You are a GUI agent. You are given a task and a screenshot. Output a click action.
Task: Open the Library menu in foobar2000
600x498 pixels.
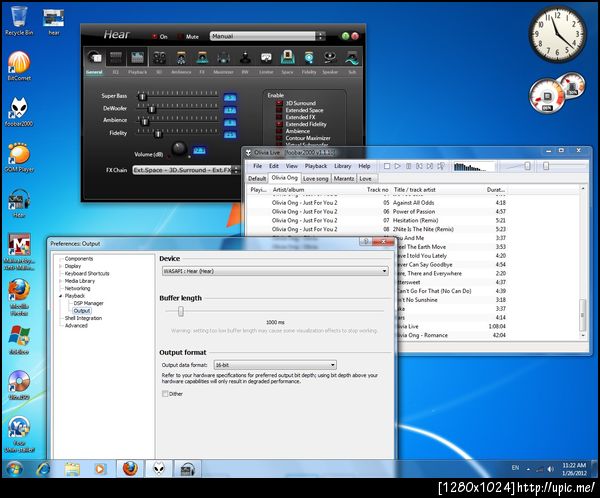[342, 166]
